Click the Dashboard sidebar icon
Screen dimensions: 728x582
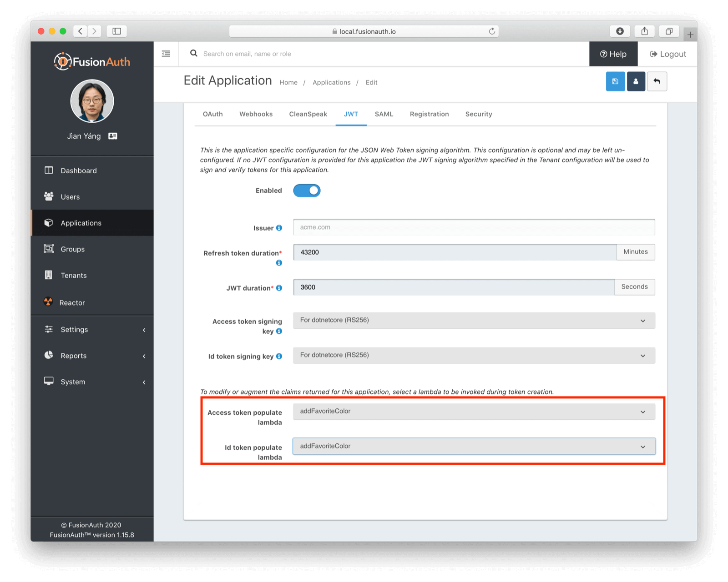pyautogui.click(x=49, y=170)
